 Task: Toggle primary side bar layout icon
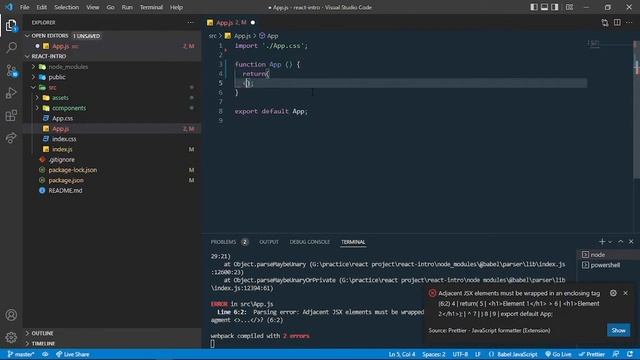(x=533, y=7)
